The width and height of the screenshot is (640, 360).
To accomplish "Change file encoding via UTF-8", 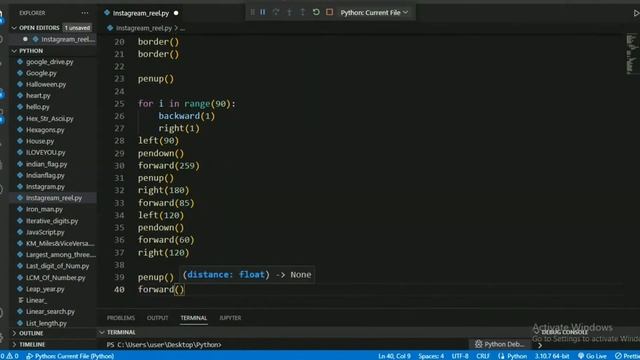I will coord(460,356).
